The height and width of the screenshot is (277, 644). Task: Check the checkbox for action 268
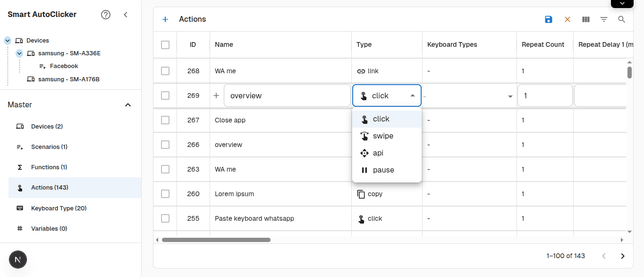point(165,71)
